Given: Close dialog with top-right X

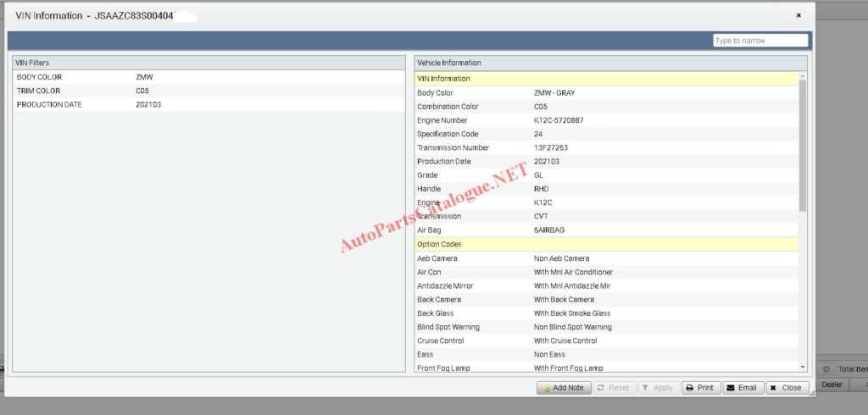Looking at the screenshot, I should tap(798, 15).
